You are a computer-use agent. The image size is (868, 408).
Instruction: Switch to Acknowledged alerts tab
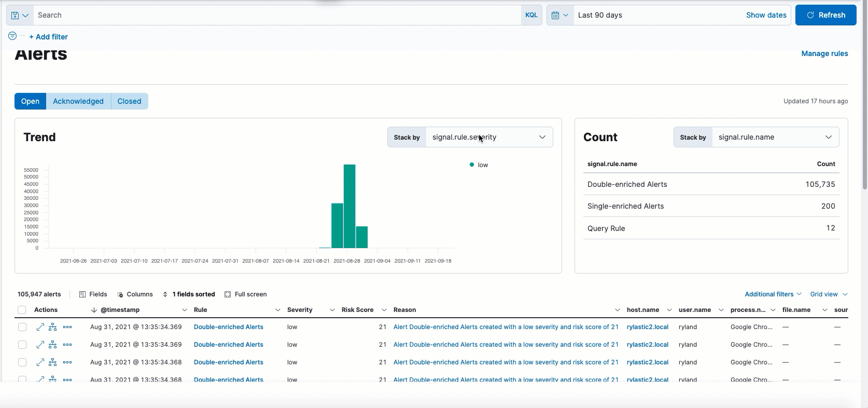[78, 101]
